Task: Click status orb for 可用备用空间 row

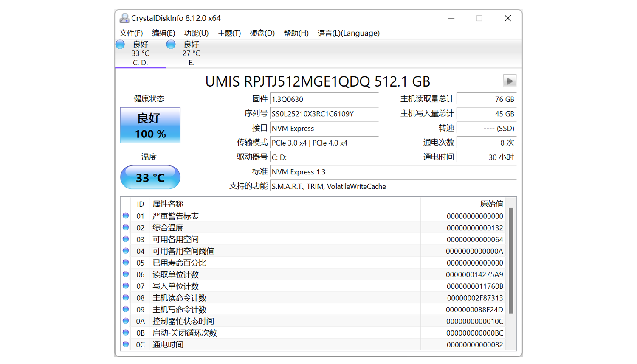Action: point(126,239)
